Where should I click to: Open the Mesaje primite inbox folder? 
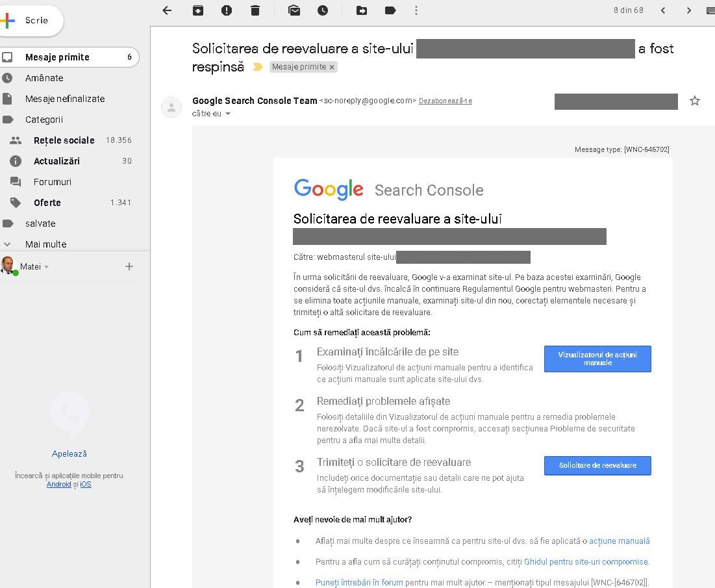pos(57,57)
